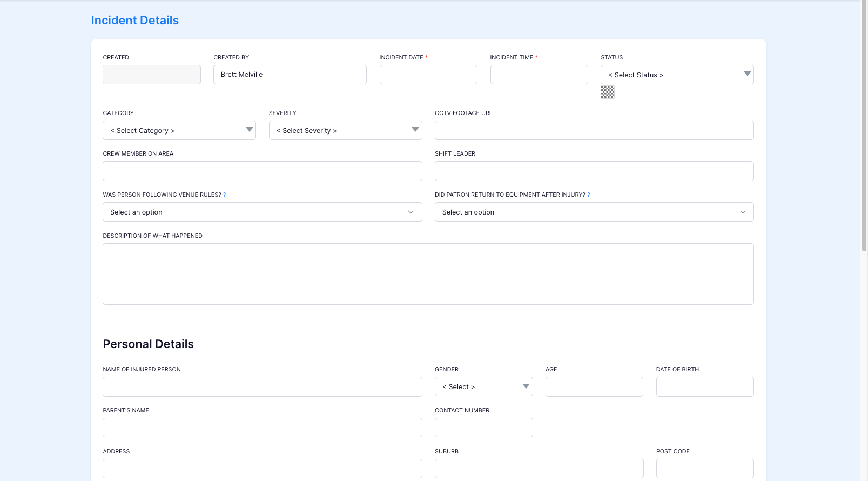Click the Incident Date field
Screen dimensions: 868x481
(428, 75)
